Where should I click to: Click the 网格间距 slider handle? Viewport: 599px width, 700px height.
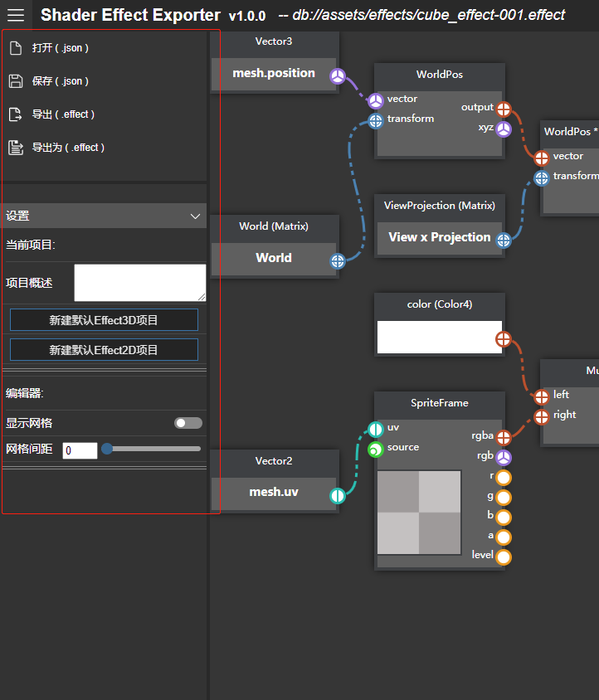[x=107, y=449]
